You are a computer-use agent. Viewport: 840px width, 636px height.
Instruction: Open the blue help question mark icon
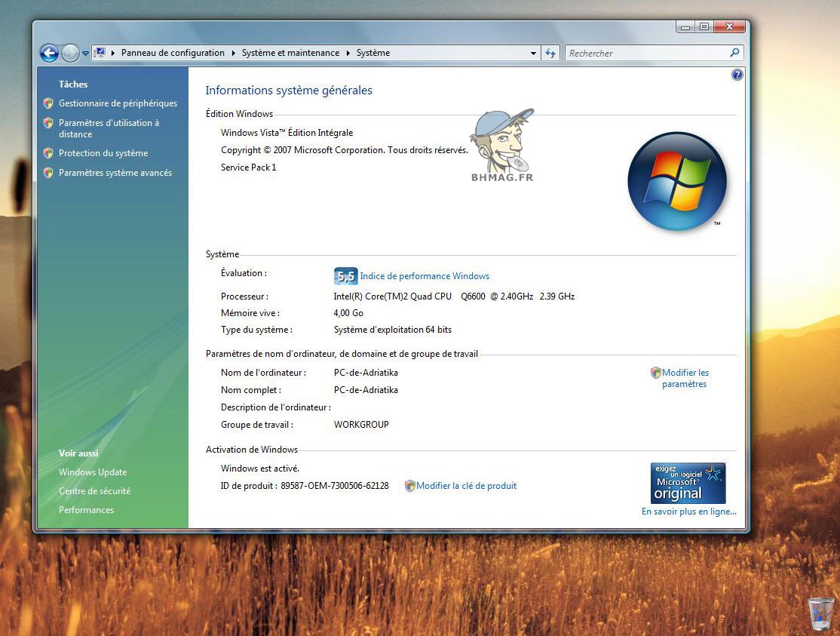tap(737, 75)
